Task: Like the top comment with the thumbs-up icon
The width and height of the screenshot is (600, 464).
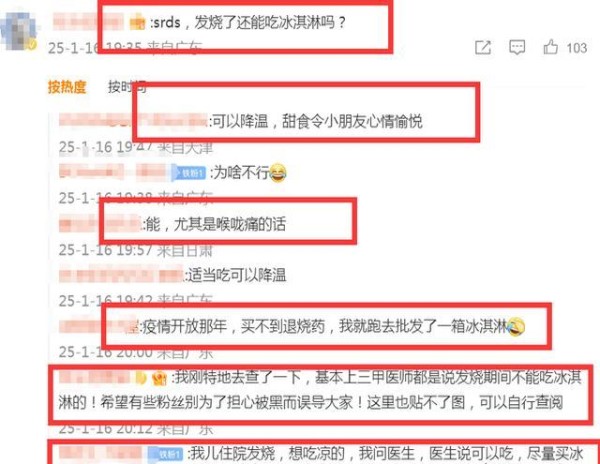Action: coord(550,47)
